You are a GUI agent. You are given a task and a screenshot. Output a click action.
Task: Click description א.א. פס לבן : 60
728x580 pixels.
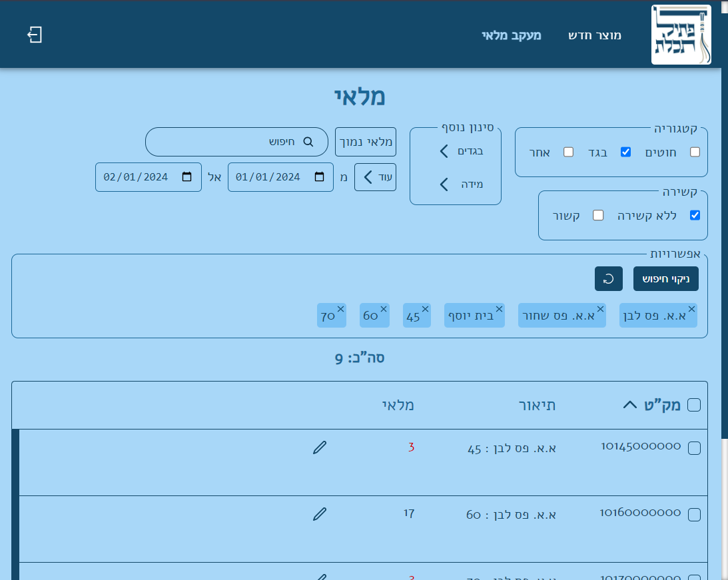(x=511, y=515)
